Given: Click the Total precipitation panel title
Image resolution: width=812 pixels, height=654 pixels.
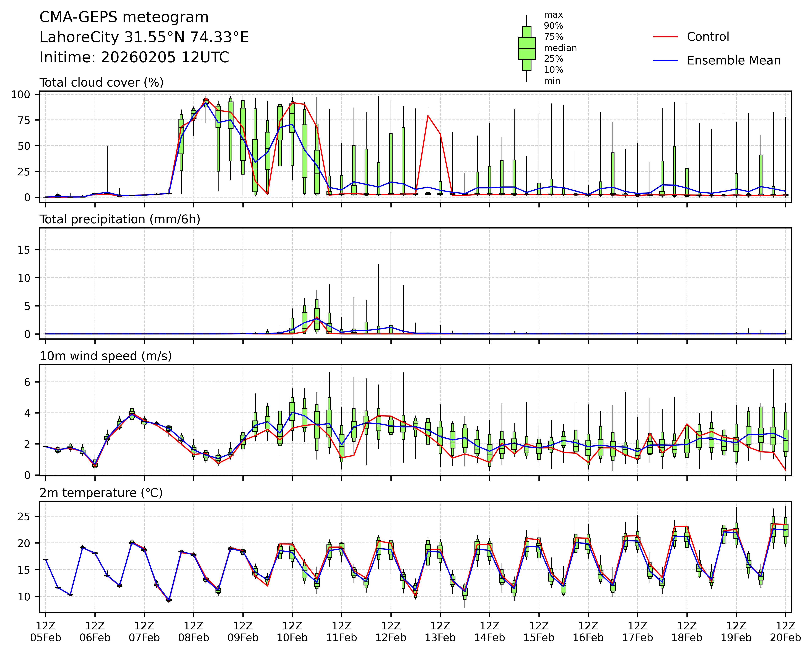Looking at the screenshot, I should tap(120, 219).
